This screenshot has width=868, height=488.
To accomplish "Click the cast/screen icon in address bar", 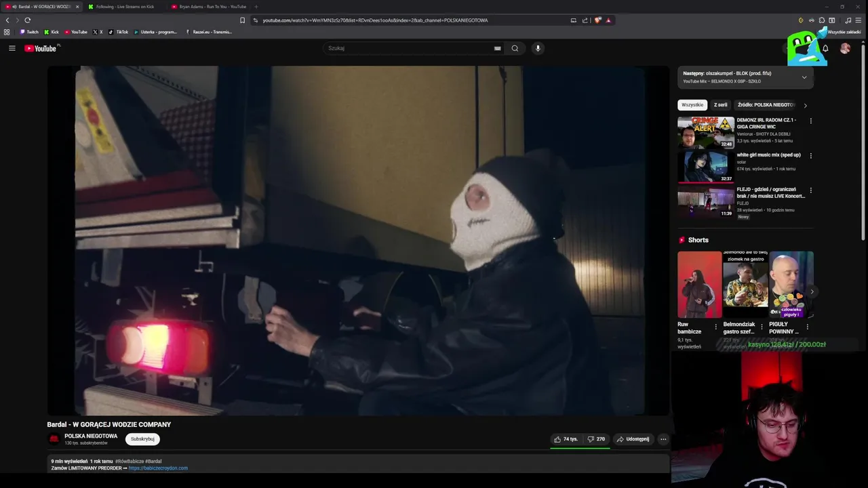I will (x=574, y=20).
